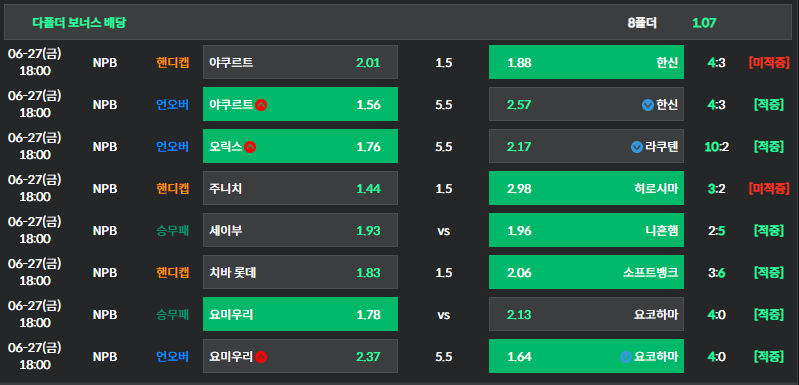Choose 요코하마 win odds 2.13
799x385 pixels.
tap(586, 314)
